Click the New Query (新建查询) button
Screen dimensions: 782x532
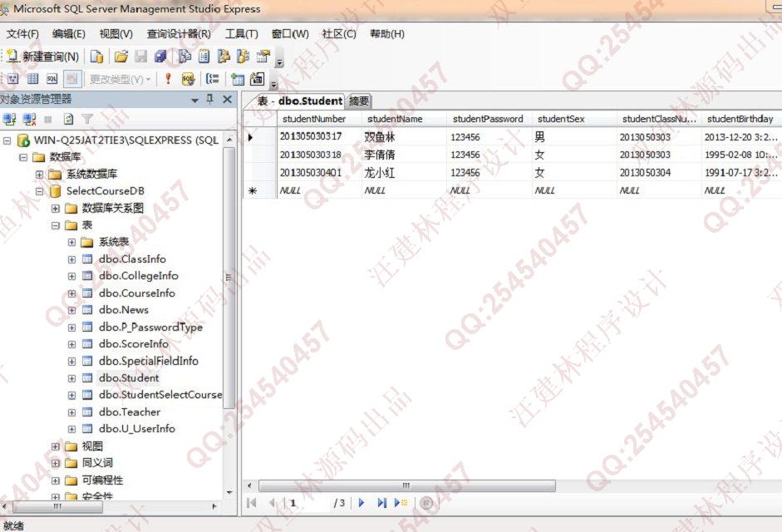pyautogui.click(x=43, y=57)
